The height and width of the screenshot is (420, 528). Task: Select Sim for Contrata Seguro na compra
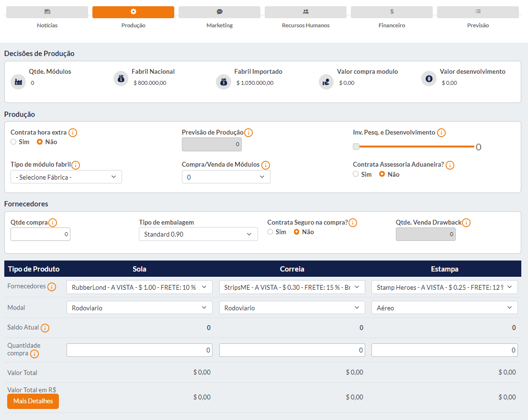270,232
